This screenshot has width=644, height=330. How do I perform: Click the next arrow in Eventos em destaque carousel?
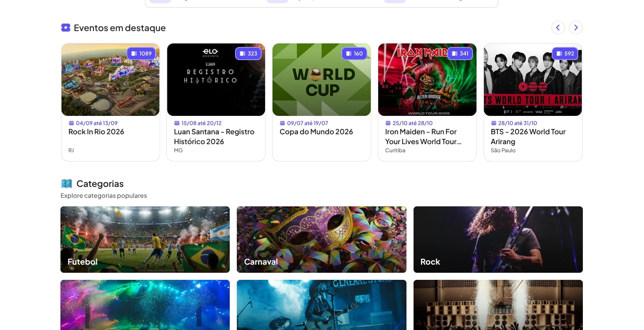pyautogui.click(x=576, y=28)
